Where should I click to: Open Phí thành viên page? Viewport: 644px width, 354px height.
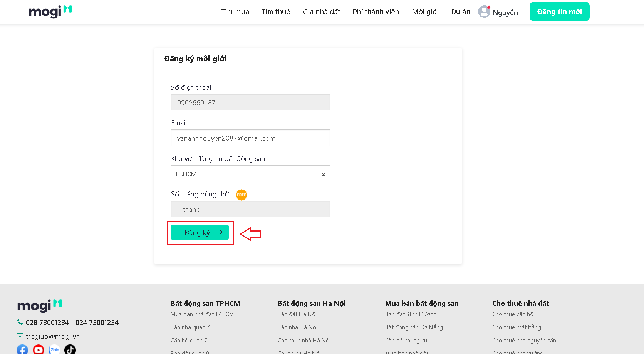(x=376, y=12)
